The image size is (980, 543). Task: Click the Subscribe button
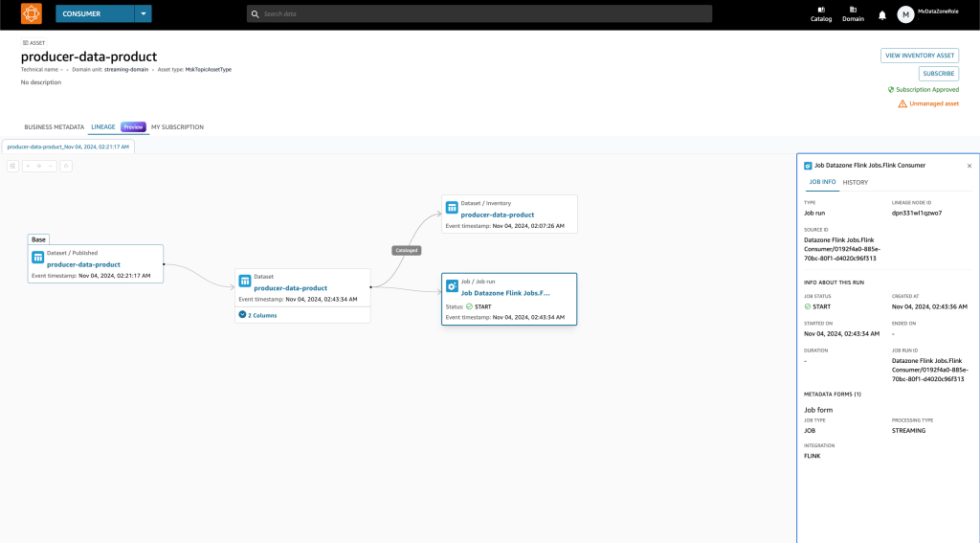(938, 73)
